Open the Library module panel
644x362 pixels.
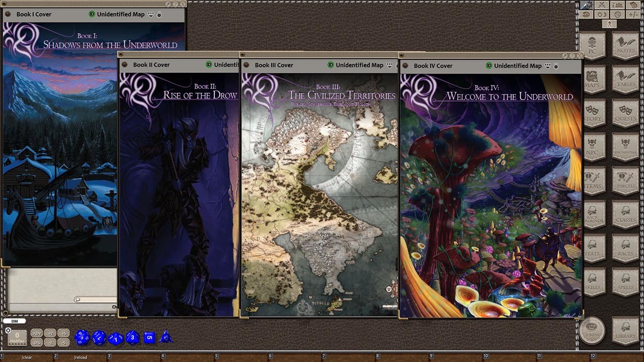point(625,331)
